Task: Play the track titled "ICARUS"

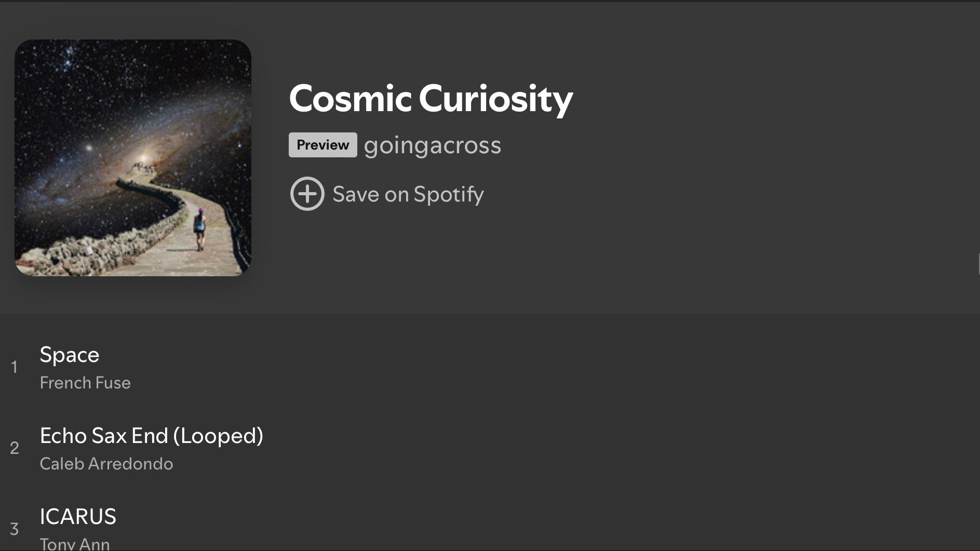Action: point(78,517)
